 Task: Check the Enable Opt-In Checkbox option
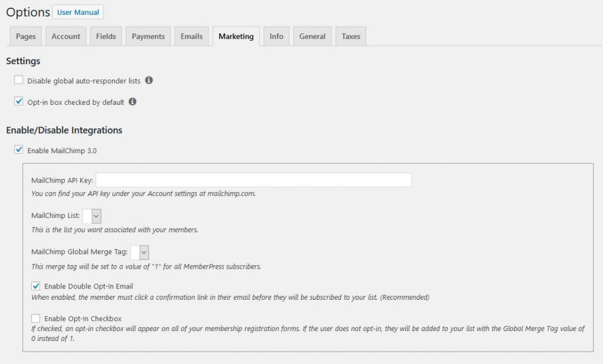coord(36,319)
